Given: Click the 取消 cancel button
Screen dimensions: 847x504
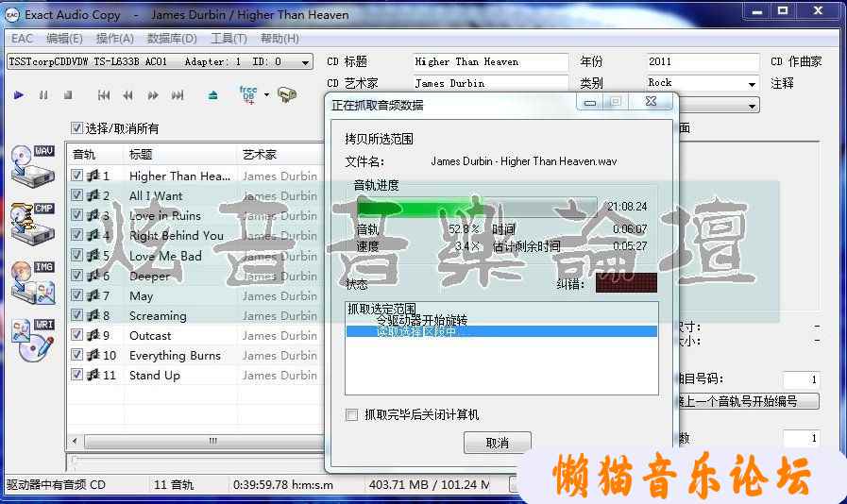Looking at the screenshot, I should pos(497,443).
